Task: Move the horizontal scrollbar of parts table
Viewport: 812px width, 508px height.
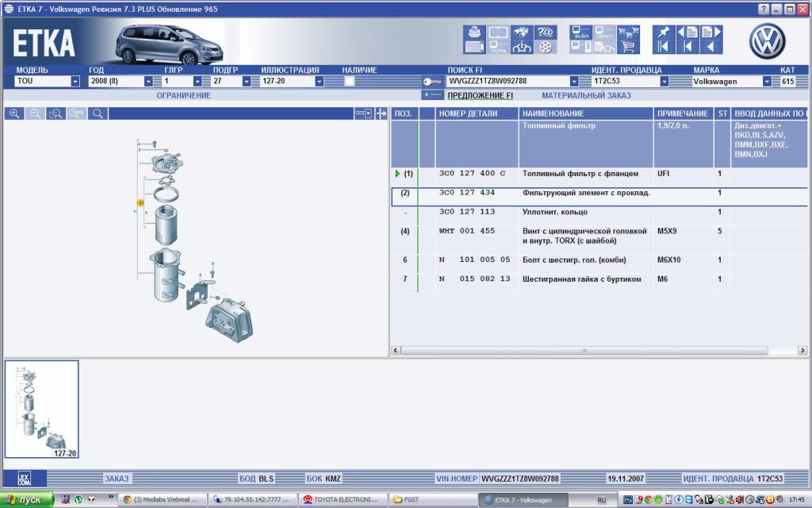Action: 584,350
